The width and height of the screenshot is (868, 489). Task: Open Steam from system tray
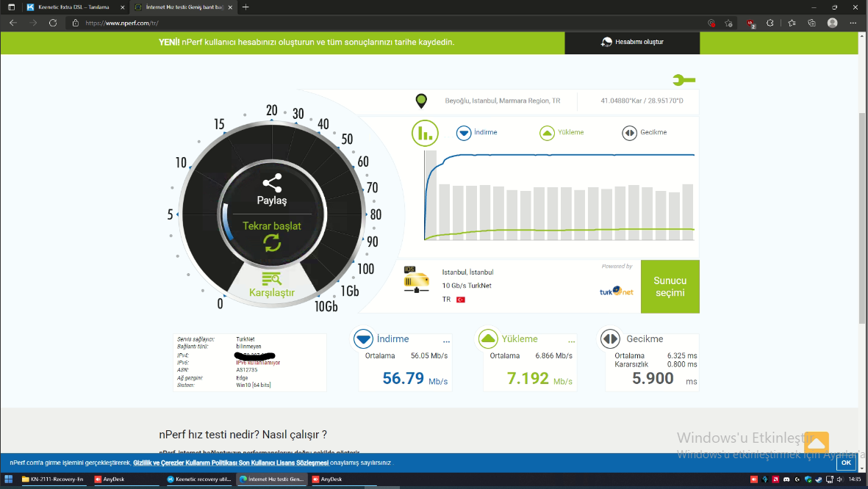tap(819, 479)
